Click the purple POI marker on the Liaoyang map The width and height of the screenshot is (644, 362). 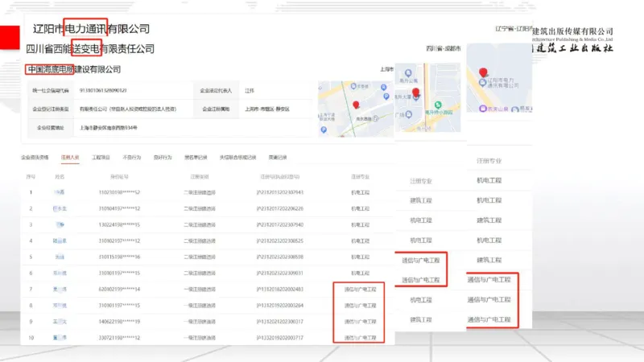[483, 109]
